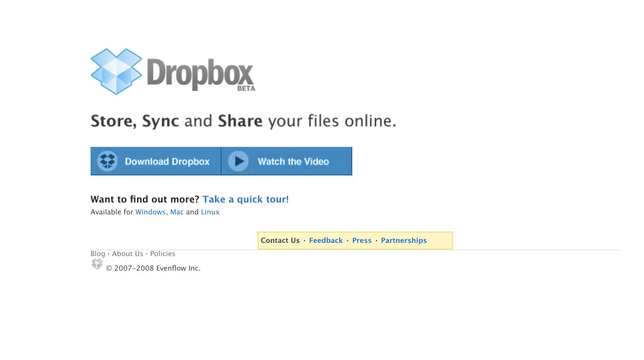Click the play icon on Watch the Video

point(238,161)
